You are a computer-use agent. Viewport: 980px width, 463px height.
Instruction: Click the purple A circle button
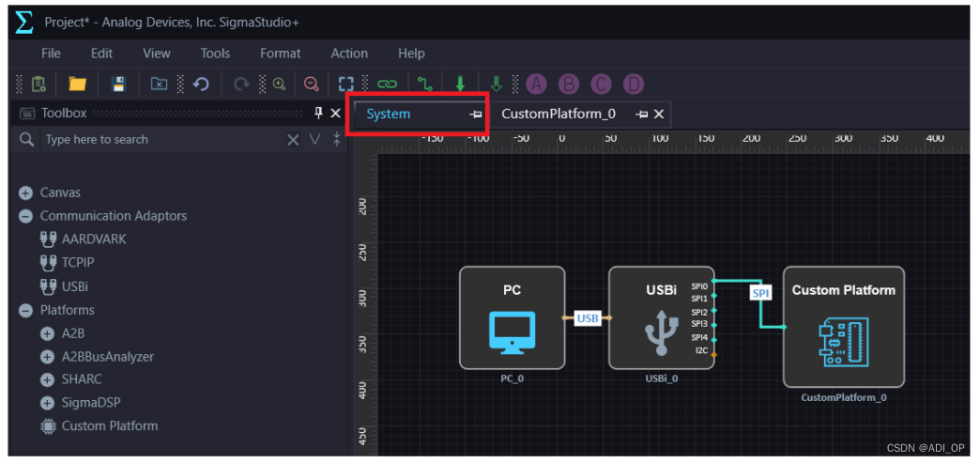536,84
